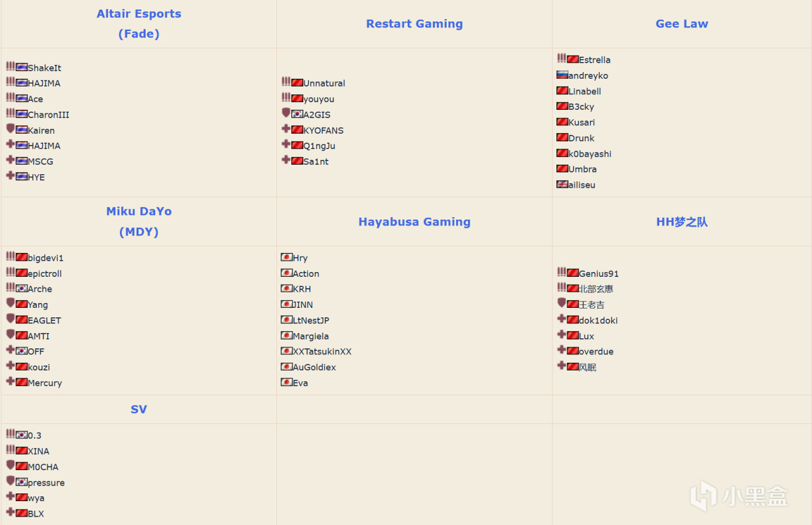Click player name AMTI
Screen dimensions: 812x525
tap(39, 336)
